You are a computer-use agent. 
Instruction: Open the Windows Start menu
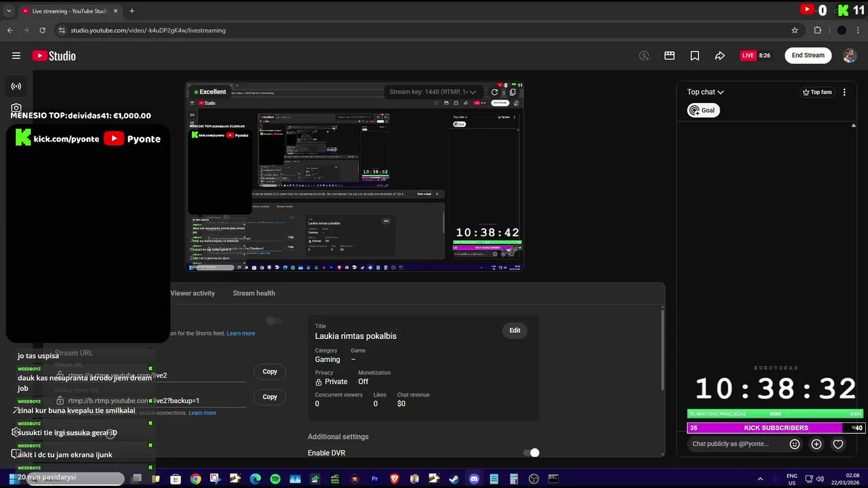pos(13,479)
